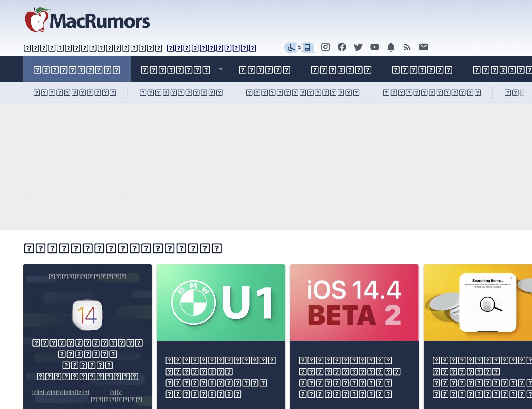Click the Twitter bird icon
Viewport: 532px width, 409px height.
[358, 47]
